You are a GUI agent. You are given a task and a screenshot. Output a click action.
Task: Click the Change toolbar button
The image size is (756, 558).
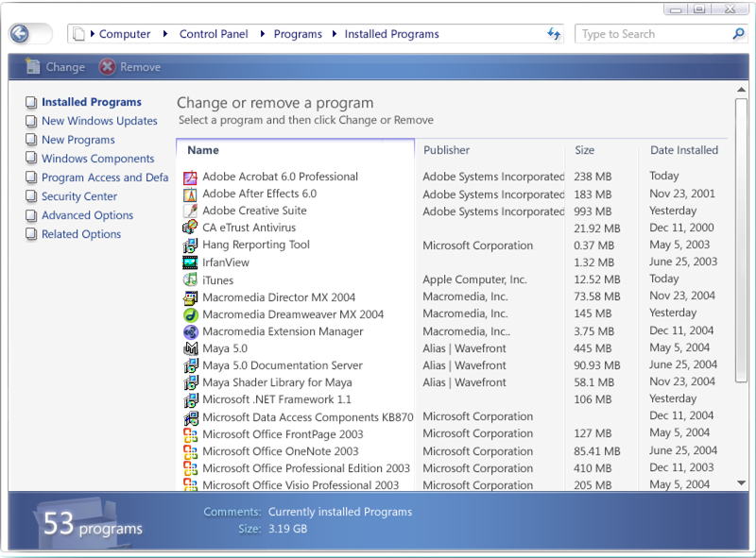(55, 67)
